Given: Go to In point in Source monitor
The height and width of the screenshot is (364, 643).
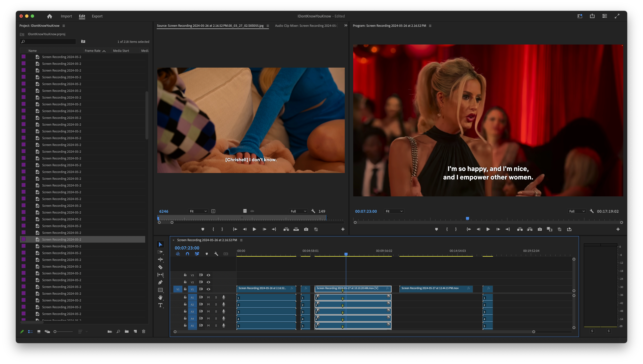Looking at the screenshot, I should click(x=235, y=229).
